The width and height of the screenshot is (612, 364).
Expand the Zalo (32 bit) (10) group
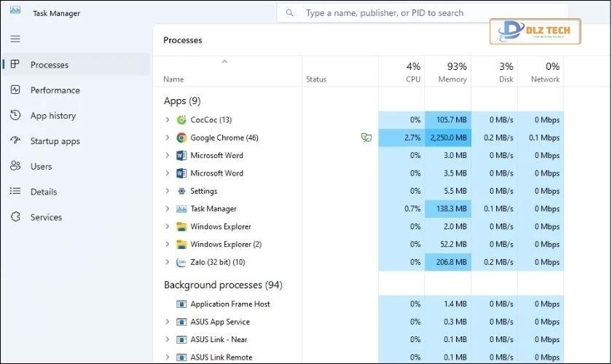(168, 262)
